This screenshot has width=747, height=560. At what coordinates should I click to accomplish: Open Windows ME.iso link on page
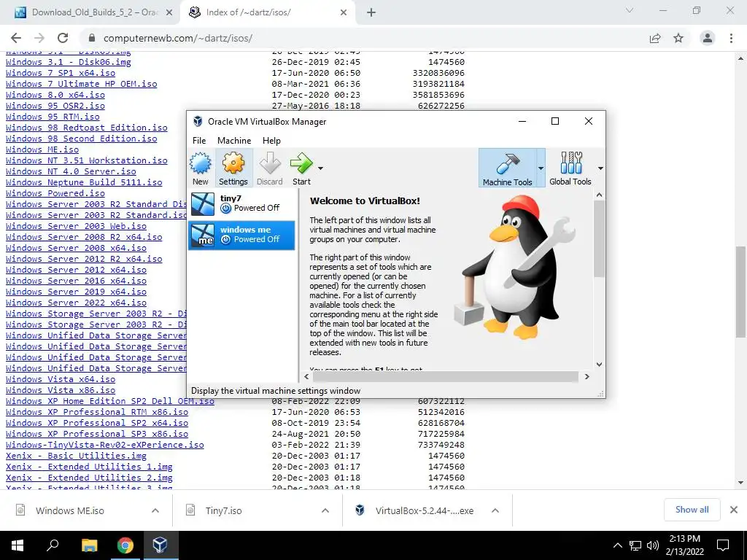pos(42,149)
